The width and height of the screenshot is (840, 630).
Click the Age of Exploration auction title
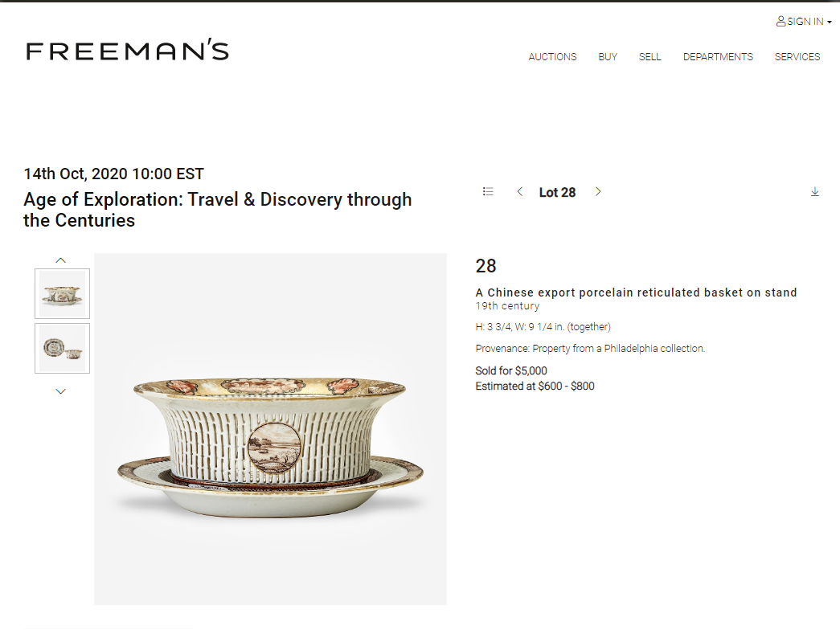point(218,210)
